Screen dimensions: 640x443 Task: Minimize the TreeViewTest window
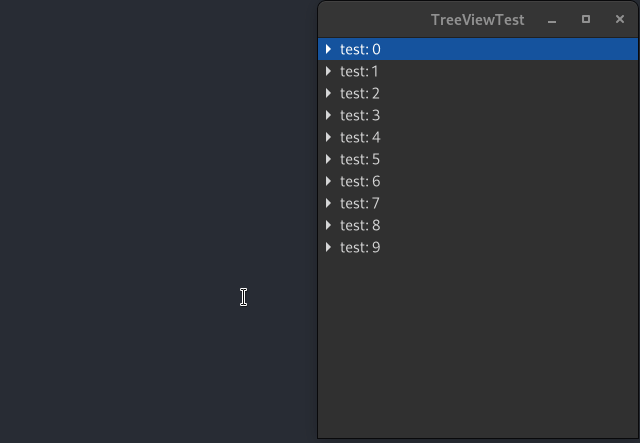click(552, 20)
